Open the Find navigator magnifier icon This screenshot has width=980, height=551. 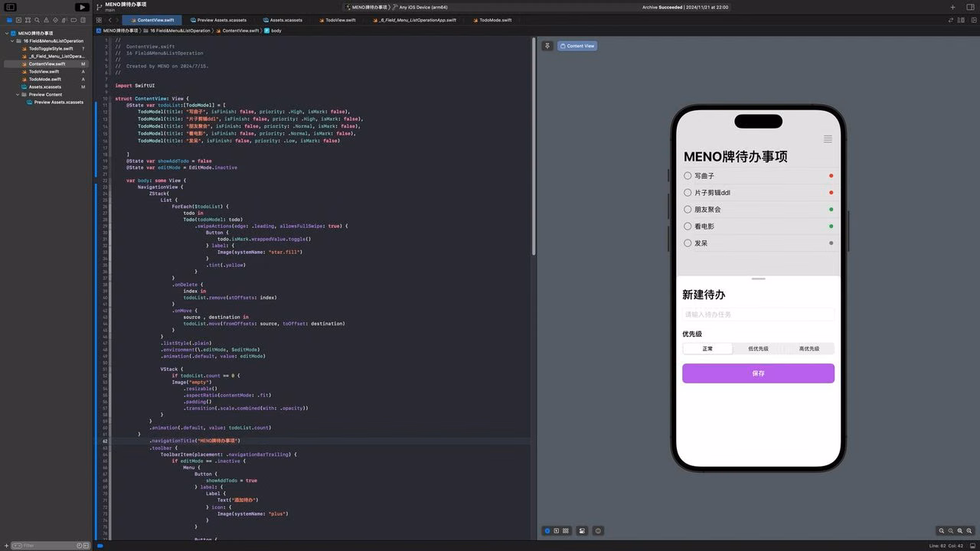click(x=38, y=20)
